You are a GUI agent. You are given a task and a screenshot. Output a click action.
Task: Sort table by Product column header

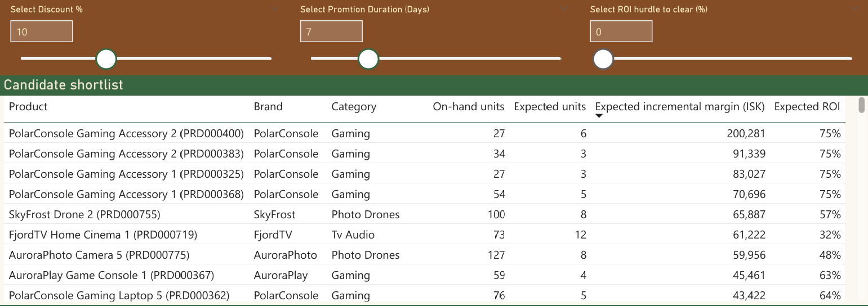point(28,107)
